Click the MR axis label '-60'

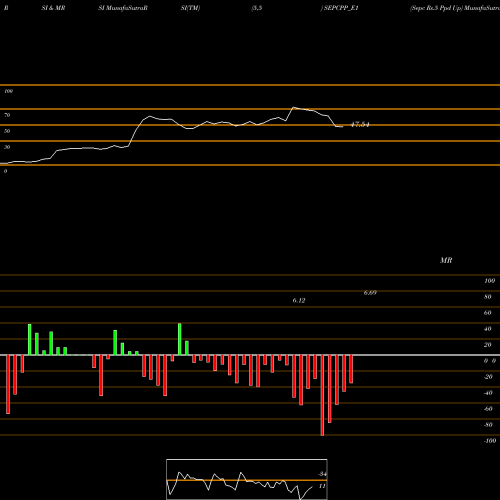(x=488, y=409)
